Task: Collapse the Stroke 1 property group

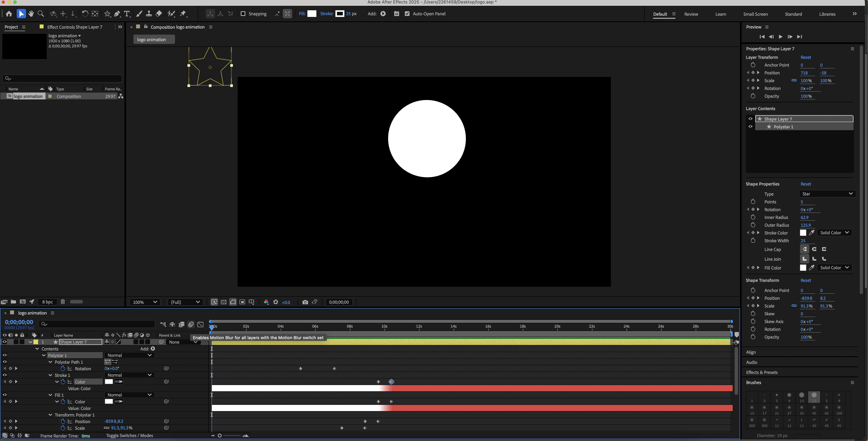Action: tap(51, 375)
